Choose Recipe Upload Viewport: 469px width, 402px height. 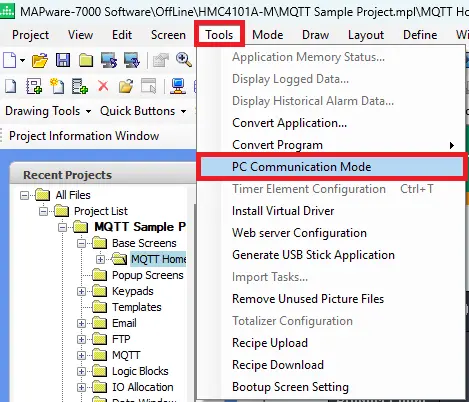331,343
